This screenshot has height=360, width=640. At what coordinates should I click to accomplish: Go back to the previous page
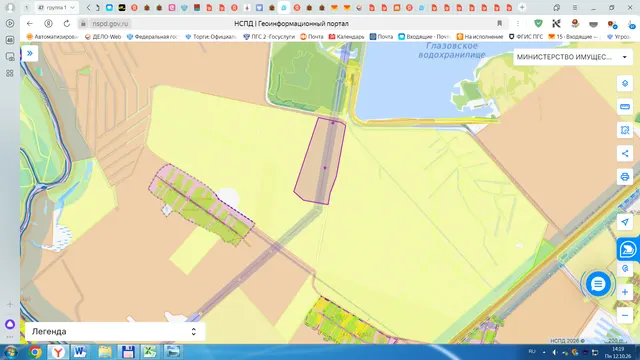point(29,24)
